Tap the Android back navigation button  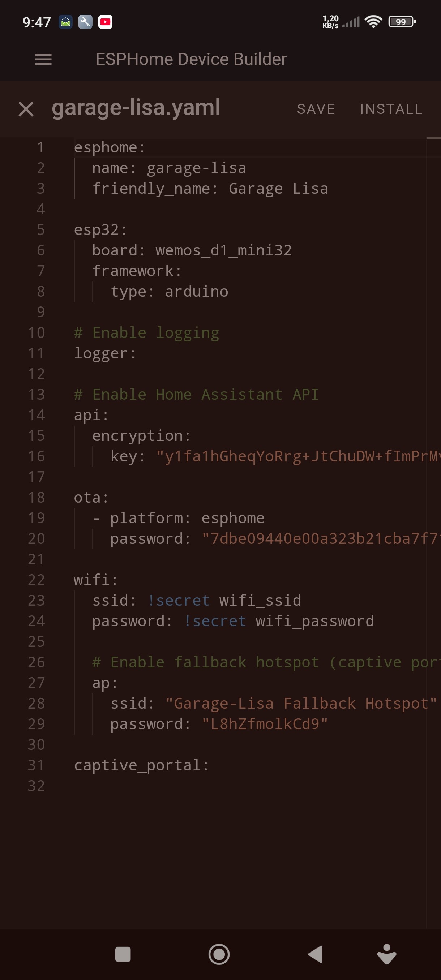point(316,954)
